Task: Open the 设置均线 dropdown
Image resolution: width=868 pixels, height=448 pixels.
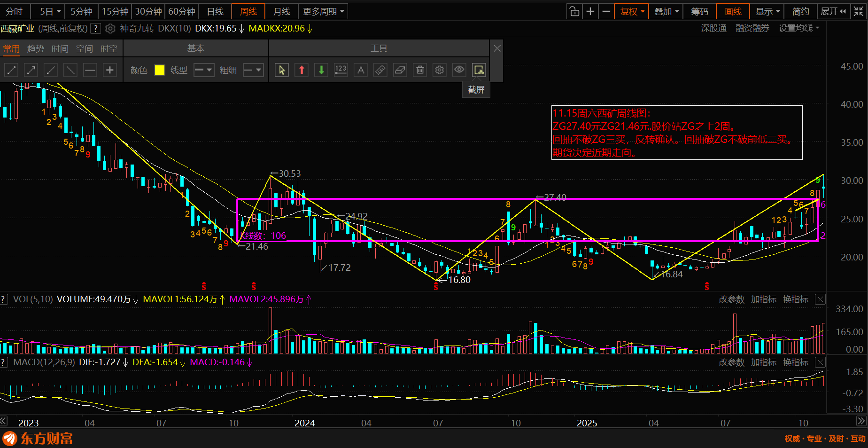Action: coord(798,28)
